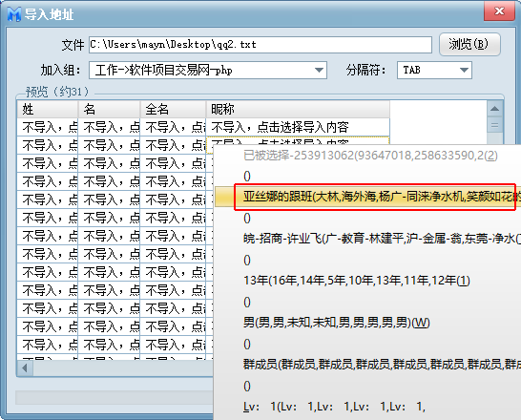Click the 姓 column header
This screenshot has height=420, width=521.
[48, 109]
